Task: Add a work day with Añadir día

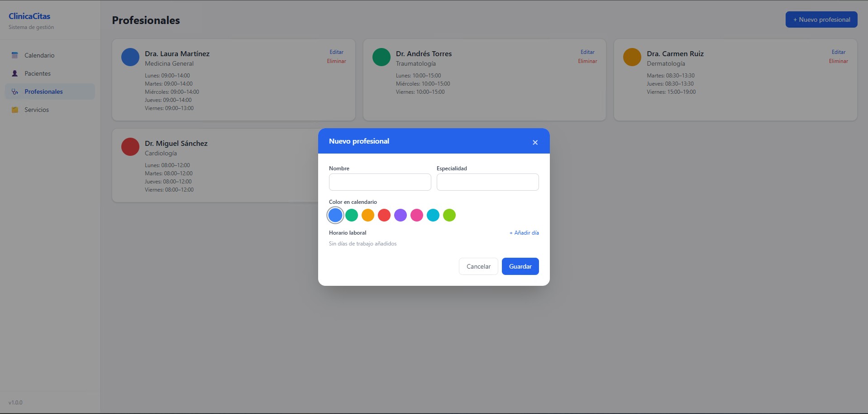Action: 524,233
